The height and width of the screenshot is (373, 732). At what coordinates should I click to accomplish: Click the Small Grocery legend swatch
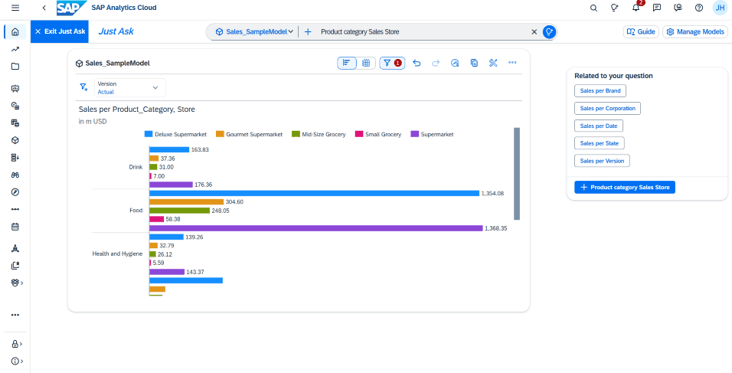pyautogui.click(x=359, y=134)
